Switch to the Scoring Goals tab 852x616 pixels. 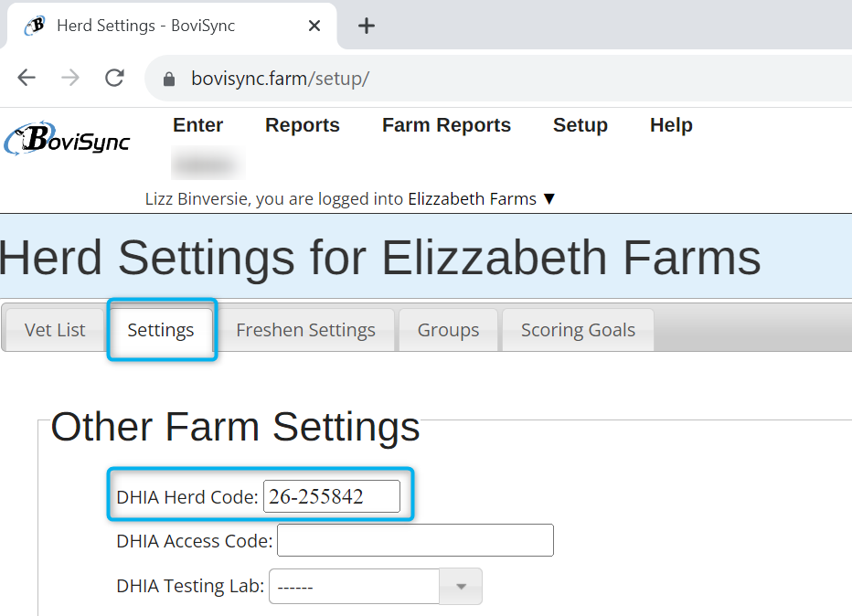[578, 330]
